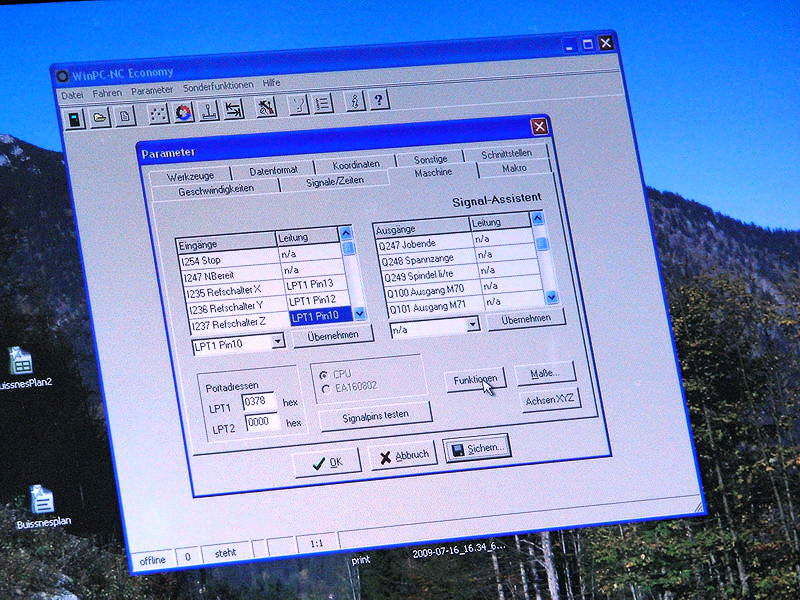Click the info 'i' toolbar icon

[x=355, y=102]
